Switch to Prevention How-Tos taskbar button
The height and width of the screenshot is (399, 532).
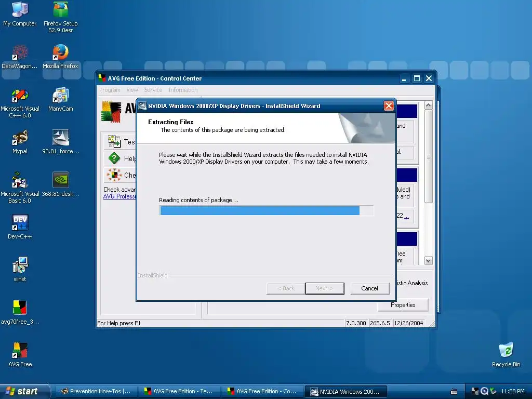point(96,392)
